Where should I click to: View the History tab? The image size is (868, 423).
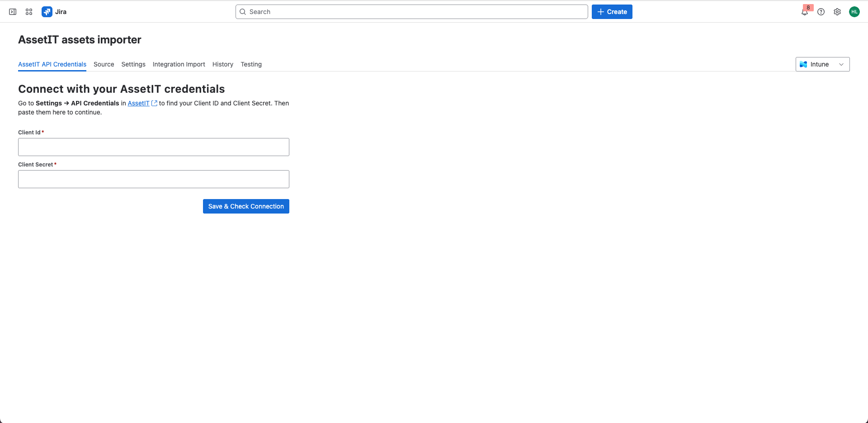coord(223,64)
